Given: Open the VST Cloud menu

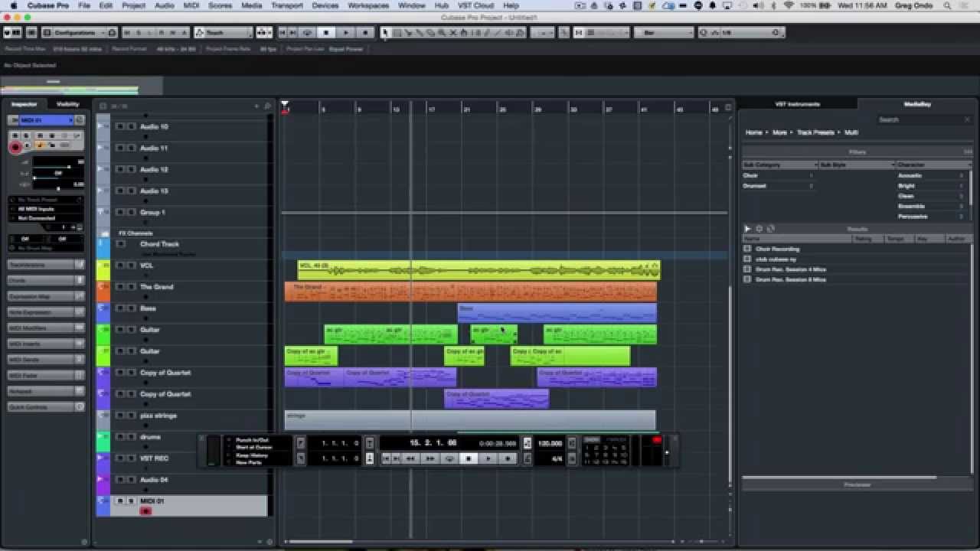Looking at the screenshot, I should (x=475, y=5).
